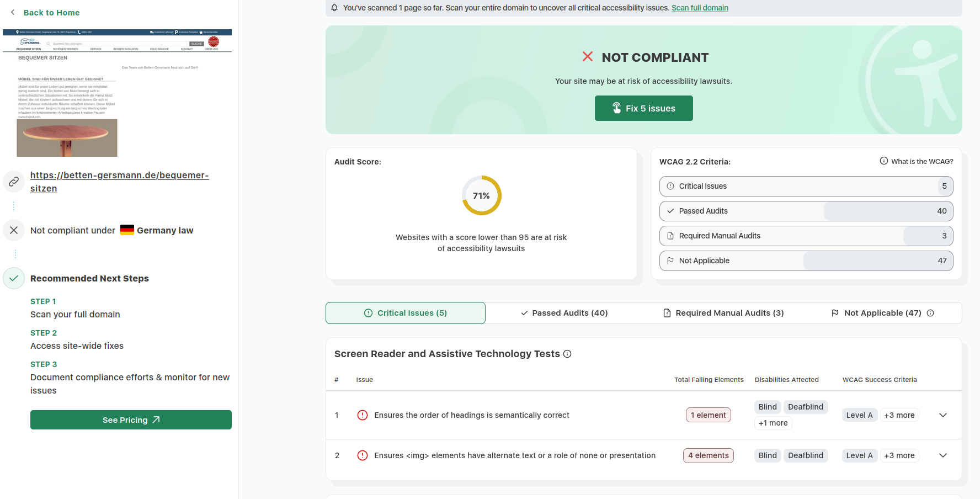Select the Passed Audits criteria bar
The image size is (980, 499).
(x=806, y=211)
